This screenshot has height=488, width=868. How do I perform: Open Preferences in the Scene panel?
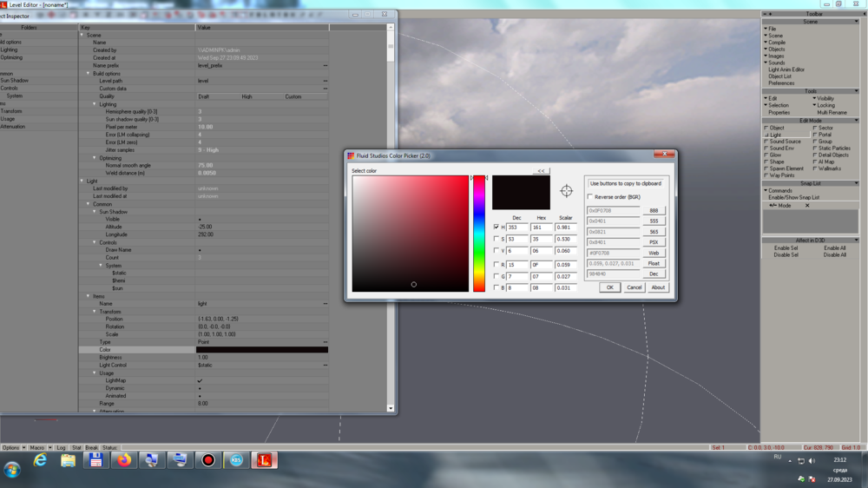point(781,83)
